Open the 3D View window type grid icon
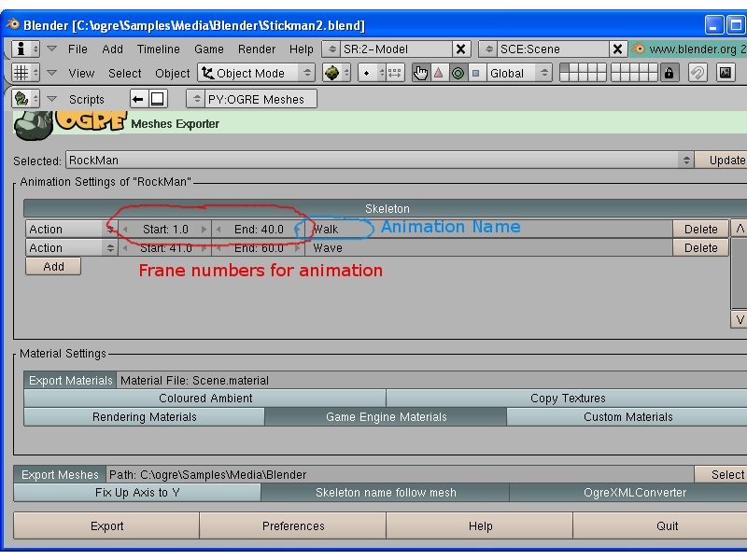 tap(25, 73)
